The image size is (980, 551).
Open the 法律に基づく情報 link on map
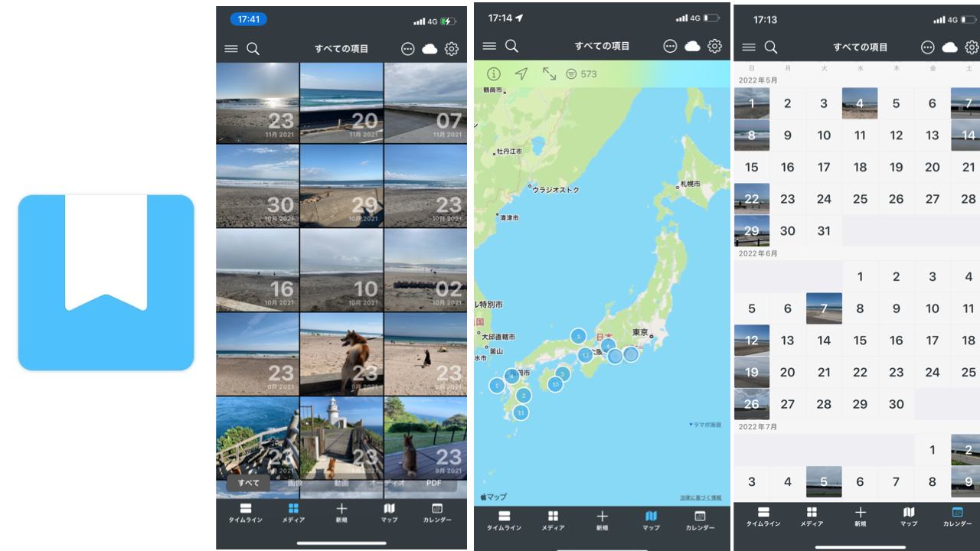701,498
